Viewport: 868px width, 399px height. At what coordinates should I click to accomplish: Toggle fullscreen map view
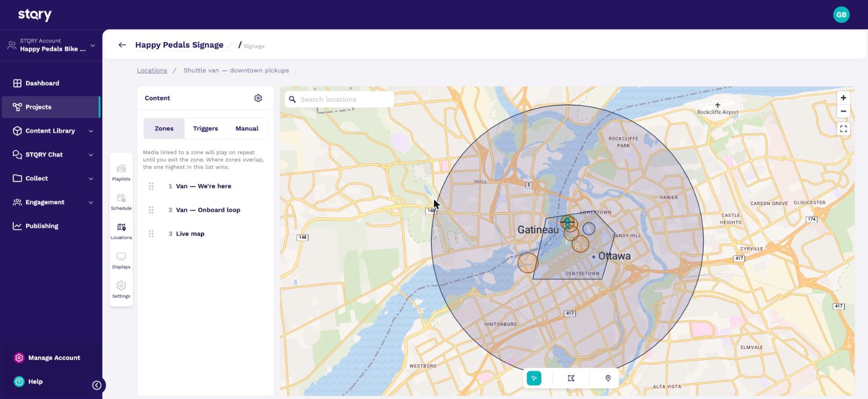[843, 129]
